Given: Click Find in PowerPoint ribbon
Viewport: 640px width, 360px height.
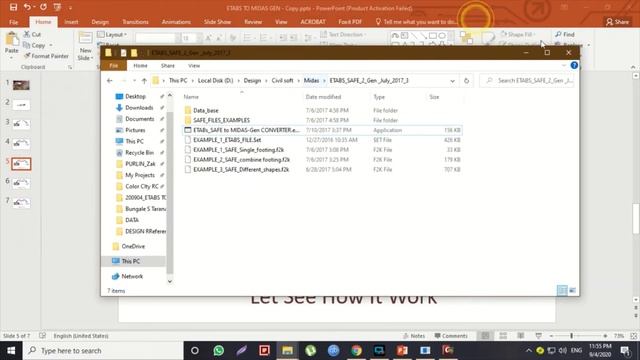Looking at the screenshot, I should tap(565, 34).
